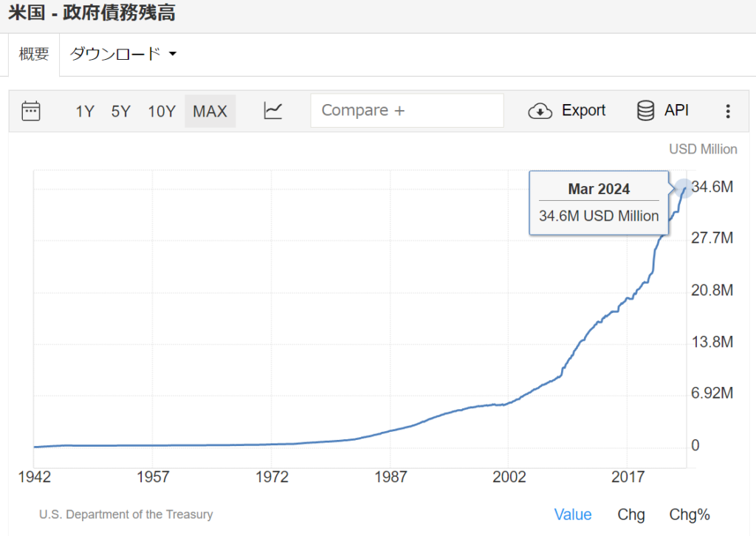
Task: Switch chart to 5Y range
Action: click(x=121, y=111)
